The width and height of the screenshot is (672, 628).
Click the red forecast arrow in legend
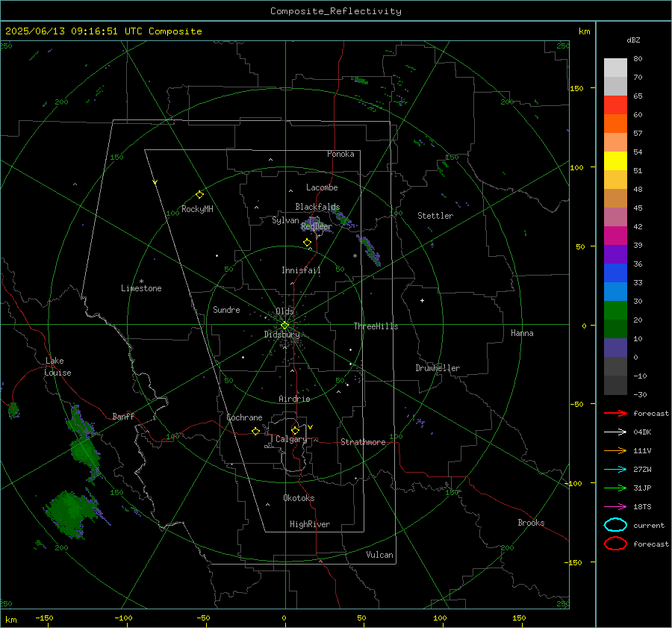coord(615,413)
